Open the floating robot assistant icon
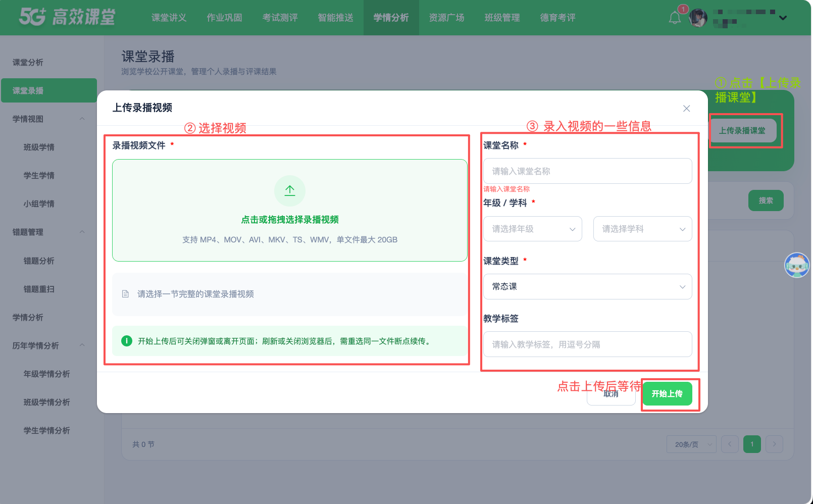Image resolution: width=813 pixels, height=504 pixels. coord(797,265)
